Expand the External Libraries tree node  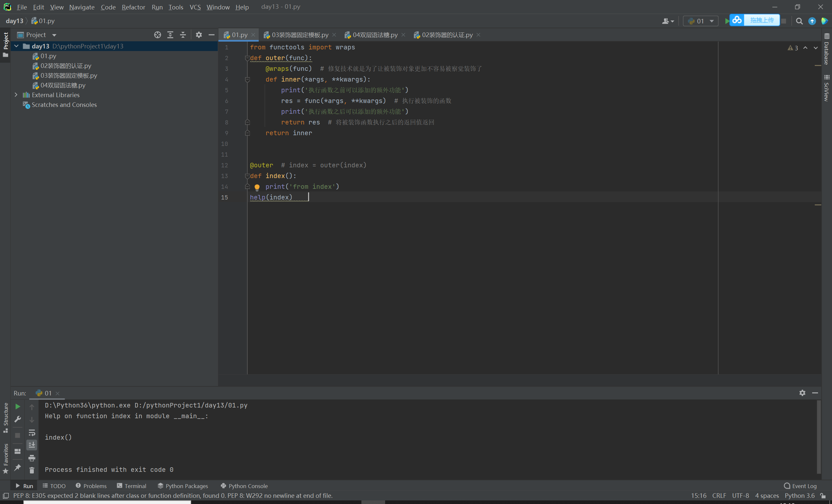pos(16,95)
